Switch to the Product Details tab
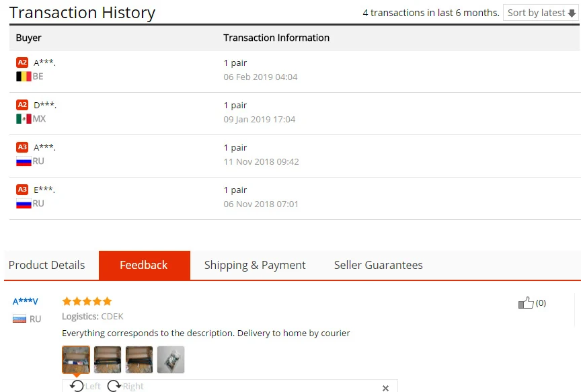This screenshot has width=581, height=392. (x=46, y=266)
